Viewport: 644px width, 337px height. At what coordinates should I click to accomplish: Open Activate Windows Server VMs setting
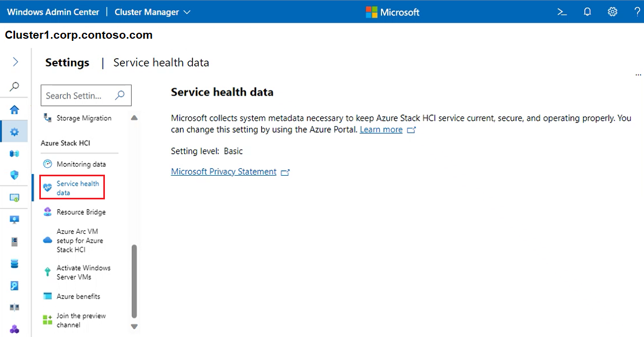click(77, 272)
